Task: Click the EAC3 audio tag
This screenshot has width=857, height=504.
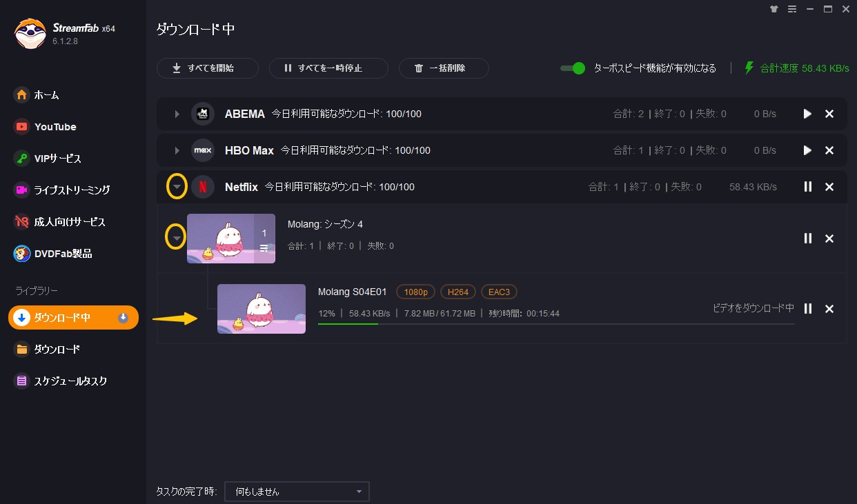Action: point(499,292)
